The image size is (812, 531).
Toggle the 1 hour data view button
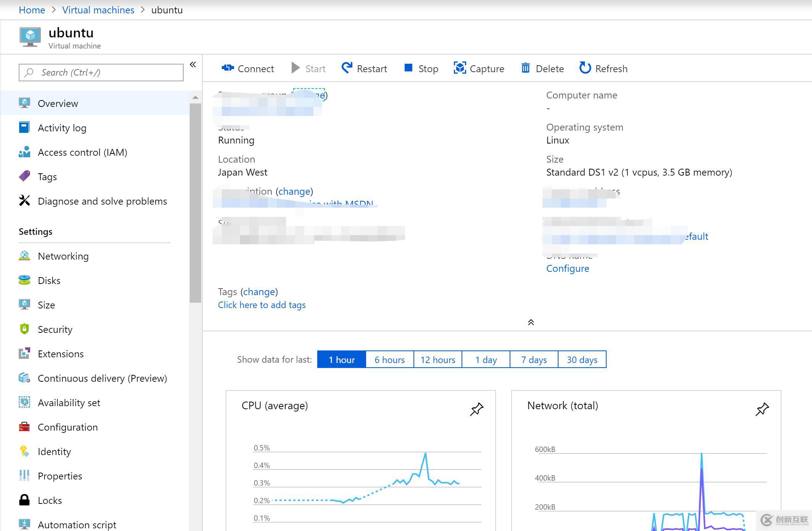pyautogui.click(x=342, y=359)
